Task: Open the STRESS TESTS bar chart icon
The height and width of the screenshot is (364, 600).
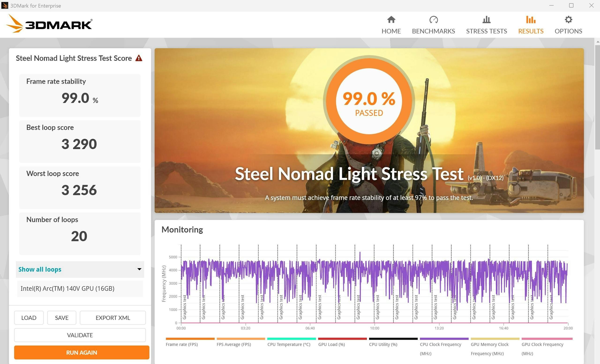Action: (486, 19)
